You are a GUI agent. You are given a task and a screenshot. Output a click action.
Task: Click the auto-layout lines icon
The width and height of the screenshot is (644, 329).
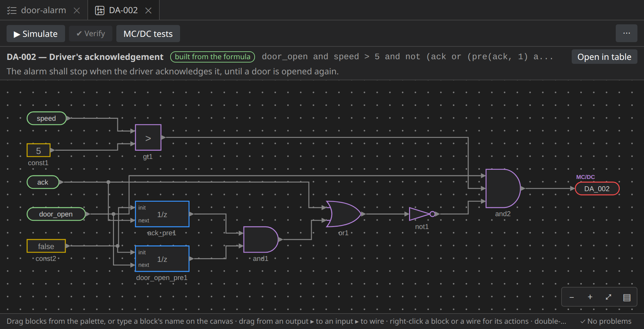[627, 297]
